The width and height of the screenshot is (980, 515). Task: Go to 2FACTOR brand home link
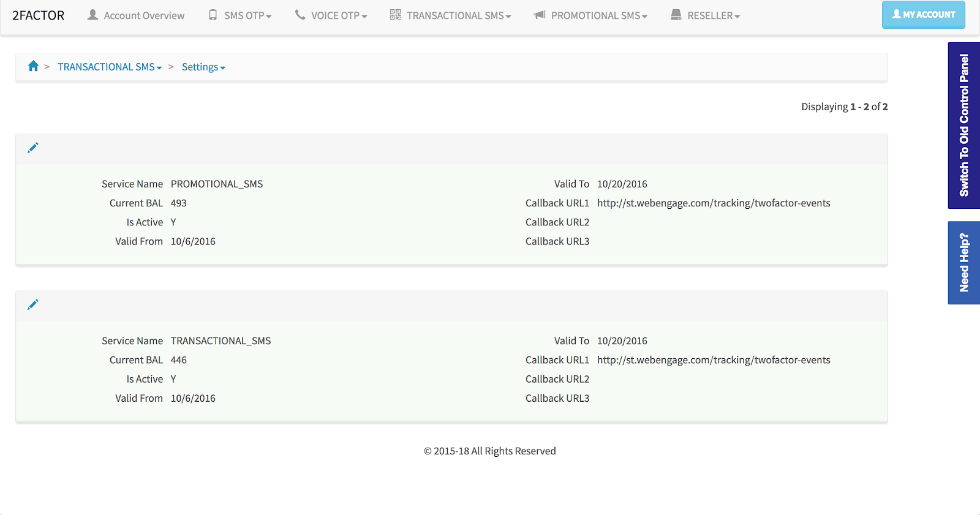coord(38,15)
